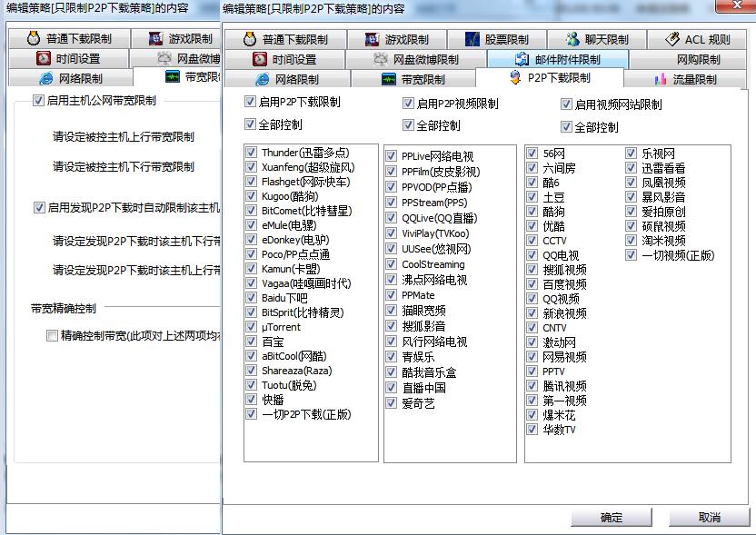The image size is (756, 535).
Task: Switch to 网购限制 tab
Action: [x=687, y=59]
